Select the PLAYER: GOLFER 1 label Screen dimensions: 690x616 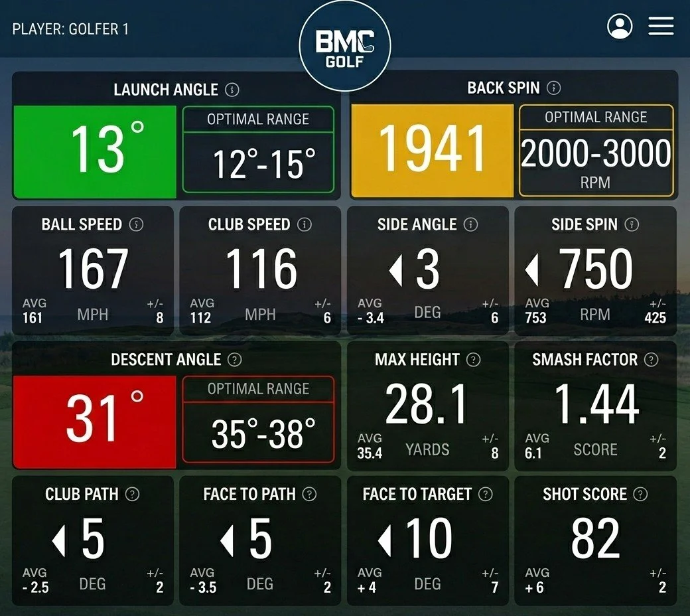(70, 28)
